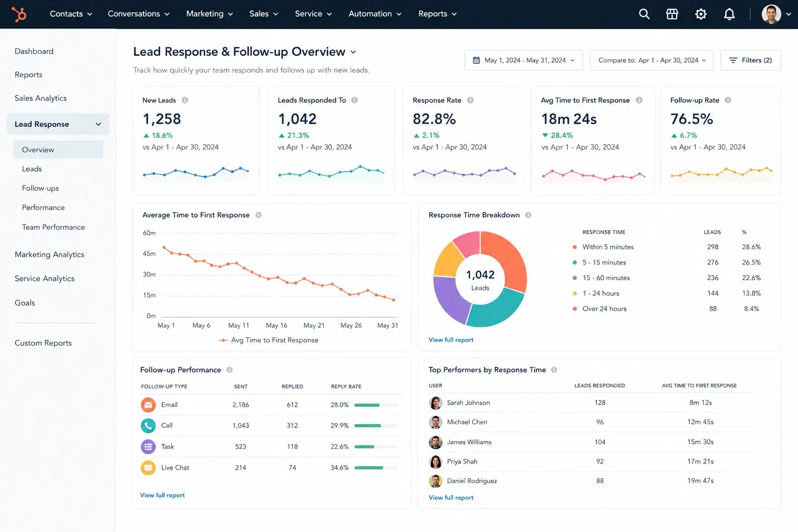Open Goals in sidebar

[x=25, y=303]
